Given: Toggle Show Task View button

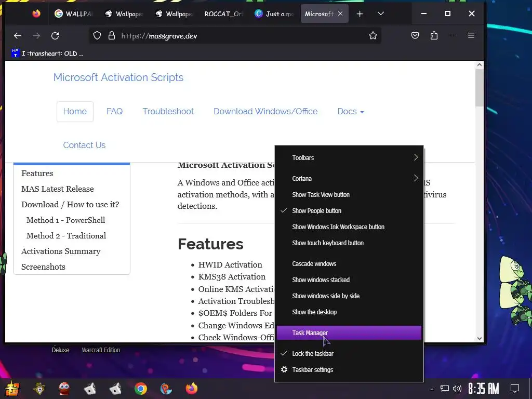Looking at the screenshot, I should click(x=349, y=195).
